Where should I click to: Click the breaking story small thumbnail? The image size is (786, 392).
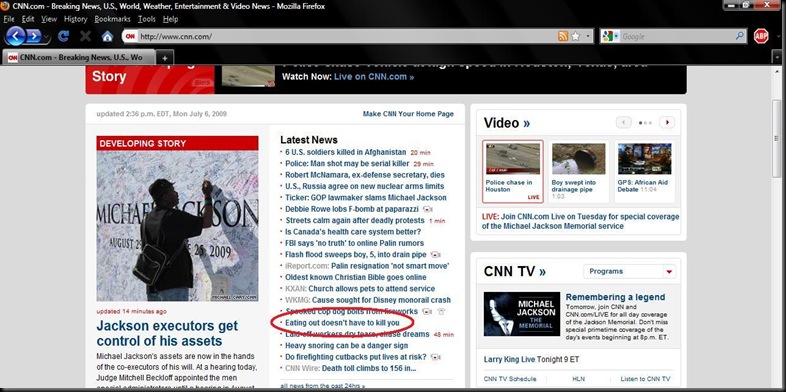[x=248, y=76]
